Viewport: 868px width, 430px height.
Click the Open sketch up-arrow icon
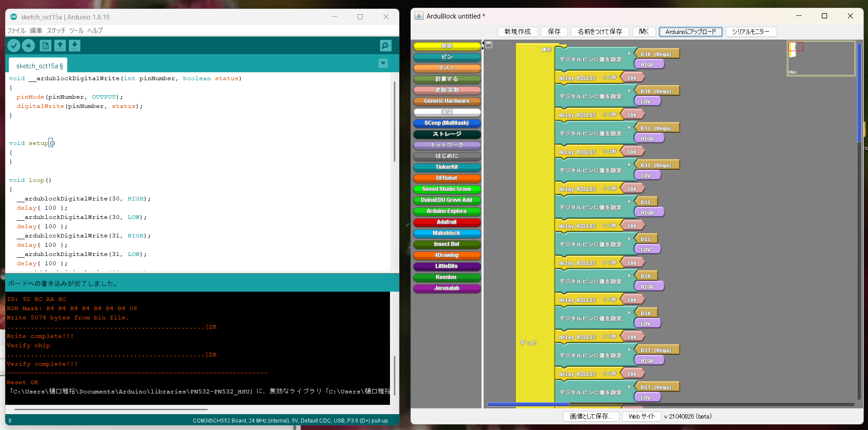pyautogui.click(x=60, y=45)
